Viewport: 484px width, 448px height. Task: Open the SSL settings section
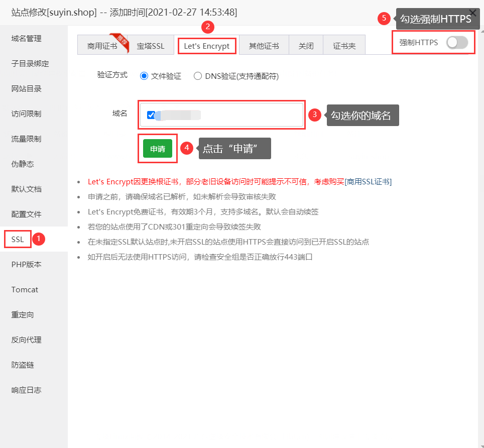pyautogui.click(x=17, y=239)
